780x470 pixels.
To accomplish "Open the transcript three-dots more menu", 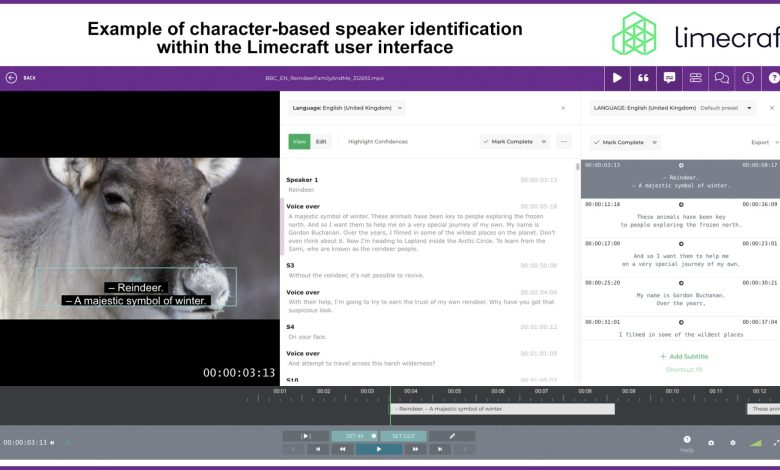I will click(564, 142).
